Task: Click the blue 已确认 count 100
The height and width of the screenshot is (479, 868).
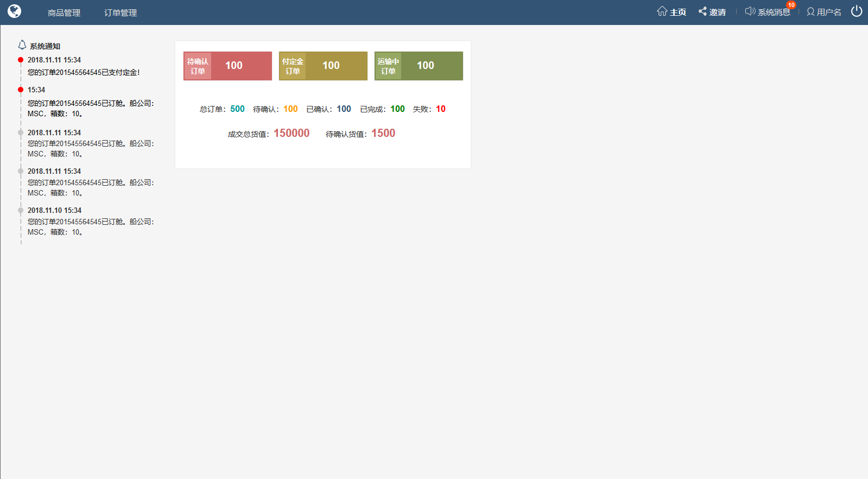Action: (344, 109)
